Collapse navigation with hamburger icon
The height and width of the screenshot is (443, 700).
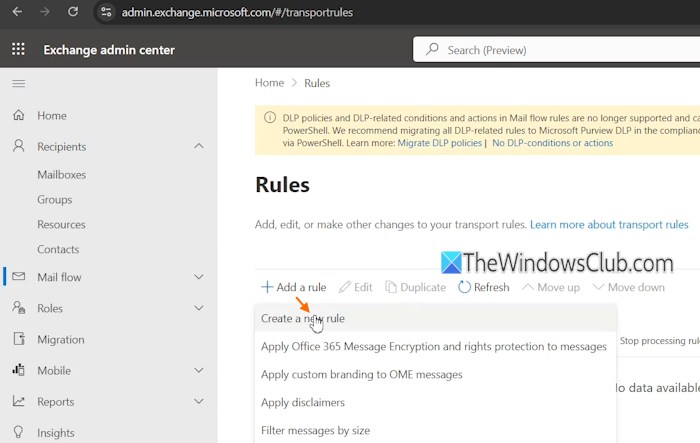(x=19, y=84)
